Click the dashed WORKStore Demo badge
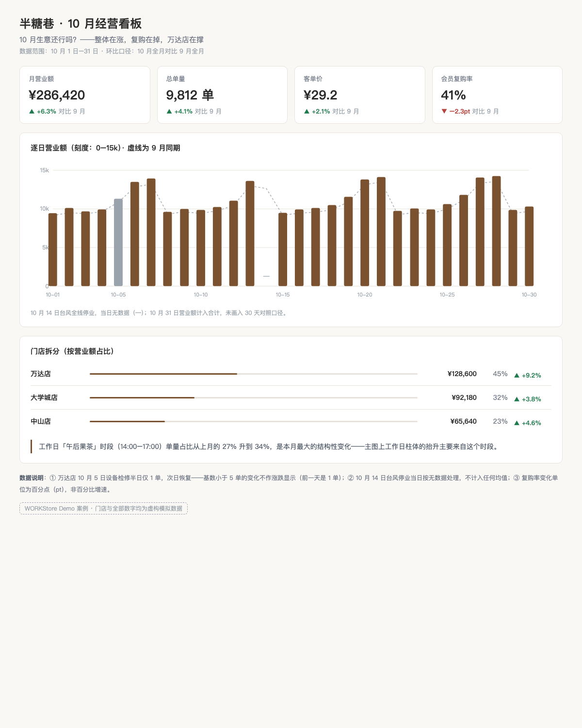 point(103,509)
